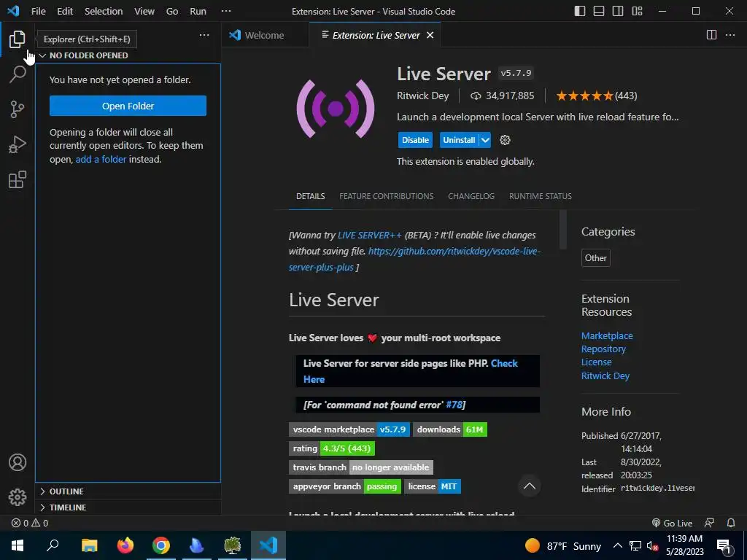747x560 pixels.
Task: Open the Go menu
Action: pyautogui.click(x=172, y=11)
